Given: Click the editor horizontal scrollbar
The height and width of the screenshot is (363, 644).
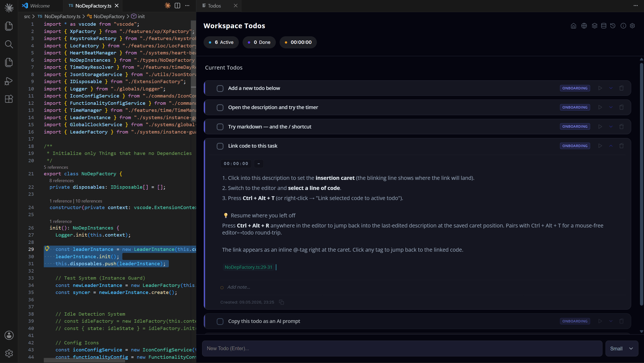Looking at the screenshot, I should 84,360.
